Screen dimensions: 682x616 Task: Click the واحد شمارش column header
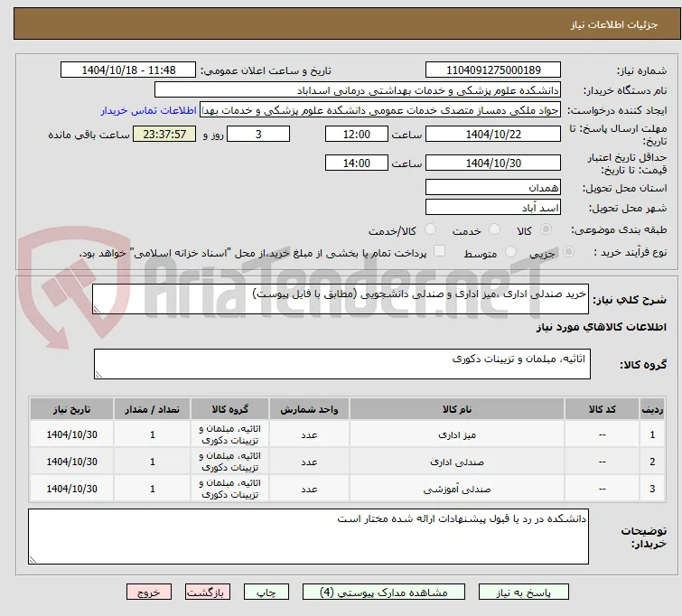309,409
